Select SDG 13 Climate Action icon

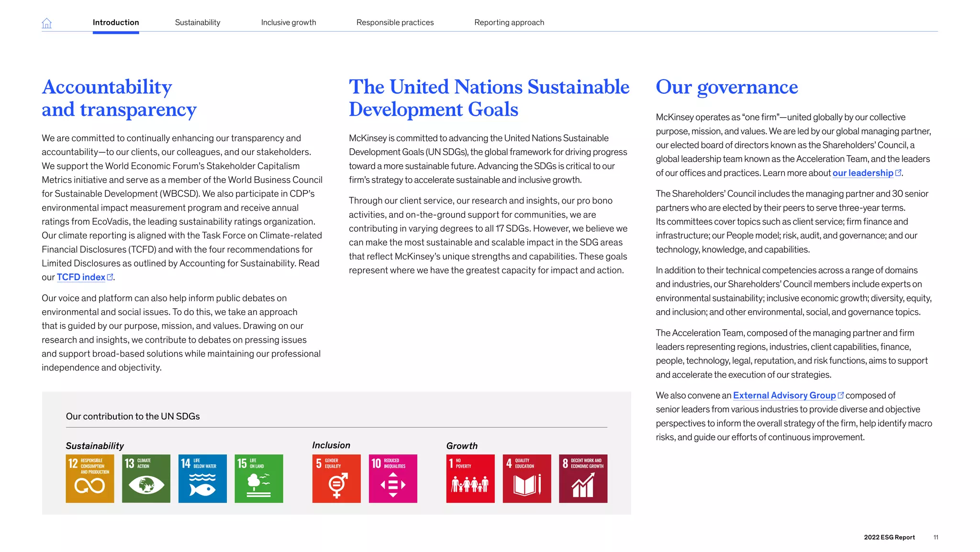click(146, 478)
